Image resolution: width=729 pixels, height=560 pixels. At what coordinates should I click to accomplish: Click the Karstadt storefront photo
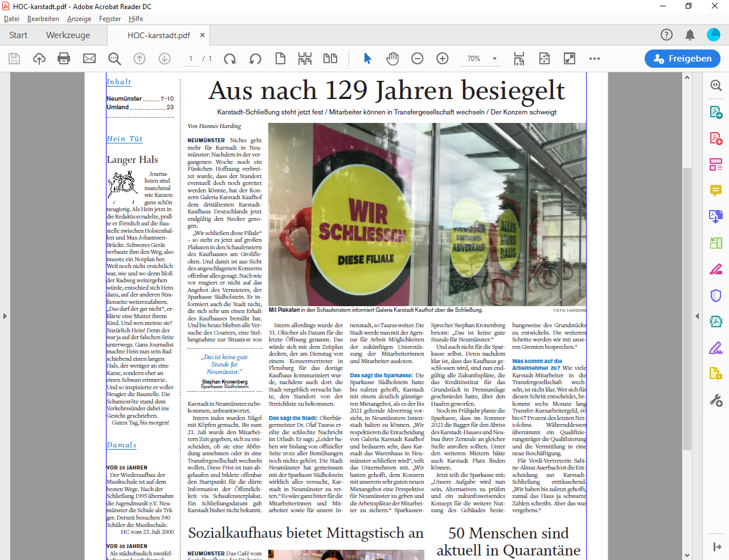(x=427, y=214)
